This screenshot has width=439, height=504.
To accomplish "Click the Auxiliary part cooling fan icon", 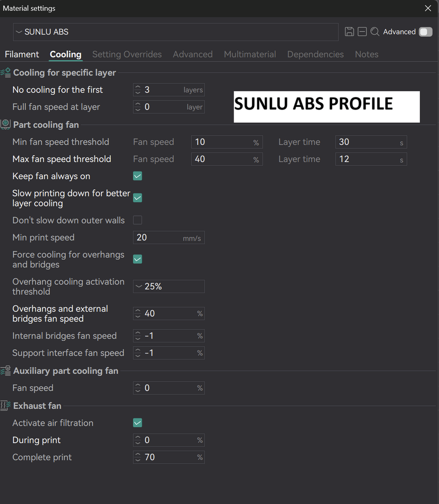I will point(6,371).
